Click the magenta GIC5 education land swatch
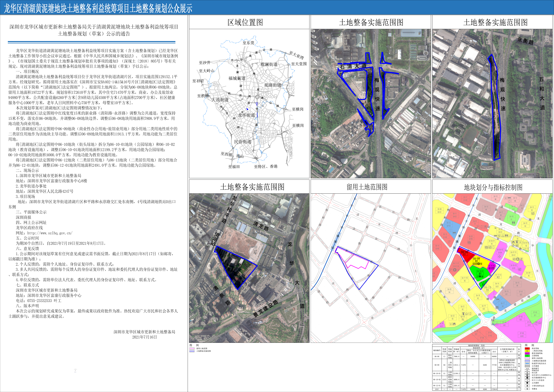554x392 pixels. click(x=527, y=353)
